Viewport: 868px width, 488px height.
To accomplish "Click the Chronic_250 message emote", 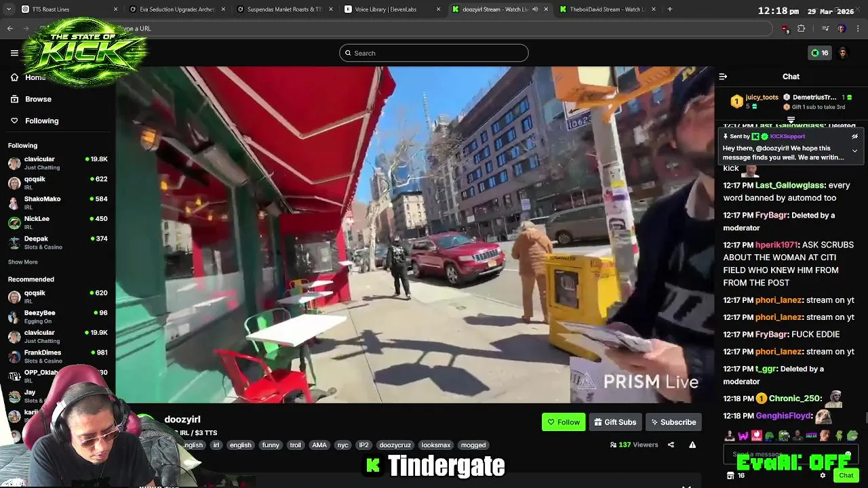I will (x=833, y=399).
